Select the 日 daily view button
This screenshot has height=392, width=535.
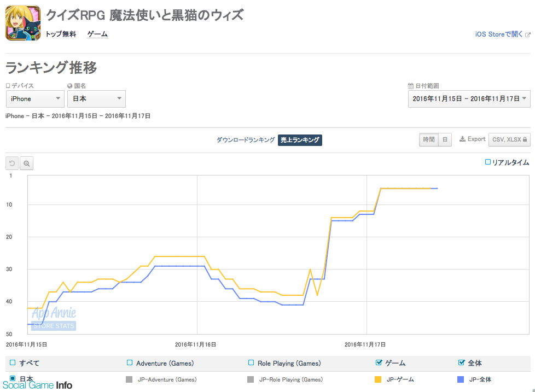click(x=445, y=139)
